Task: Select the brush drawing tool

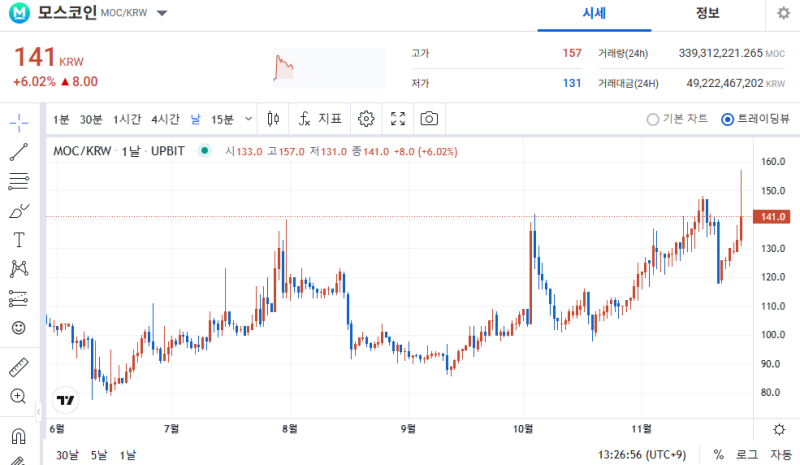Action: [19, 210]
